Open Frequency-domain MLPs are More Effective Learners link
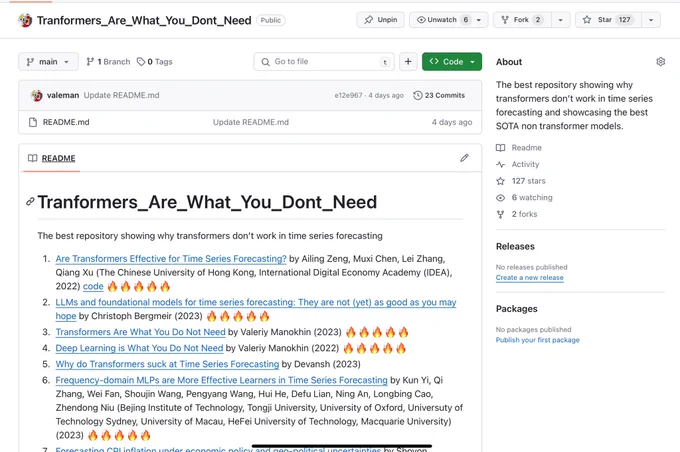Image resolution: width=680 pixels, height=452 pixels. tap(222, 380)
